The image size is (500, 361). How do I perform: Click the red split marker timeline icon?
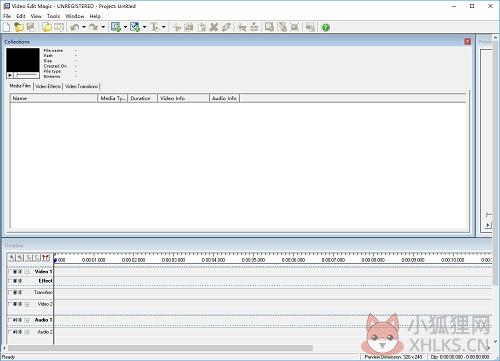46,257
